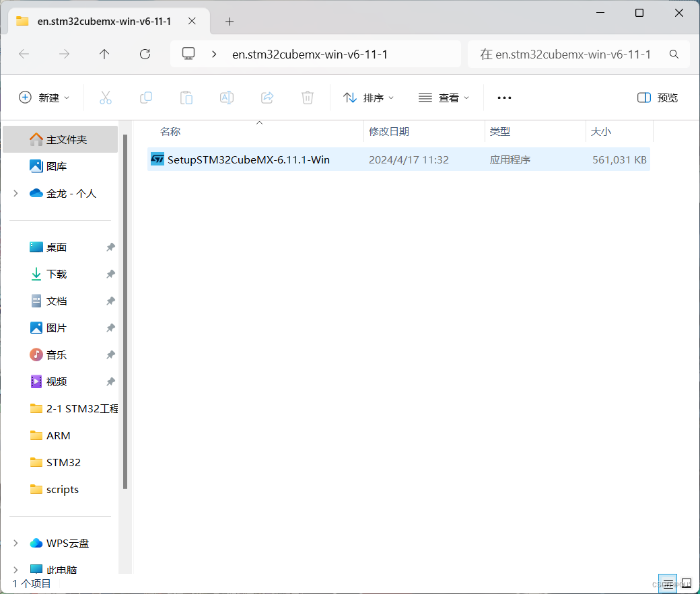Click the 应用程序 type cell

(510, 160)
